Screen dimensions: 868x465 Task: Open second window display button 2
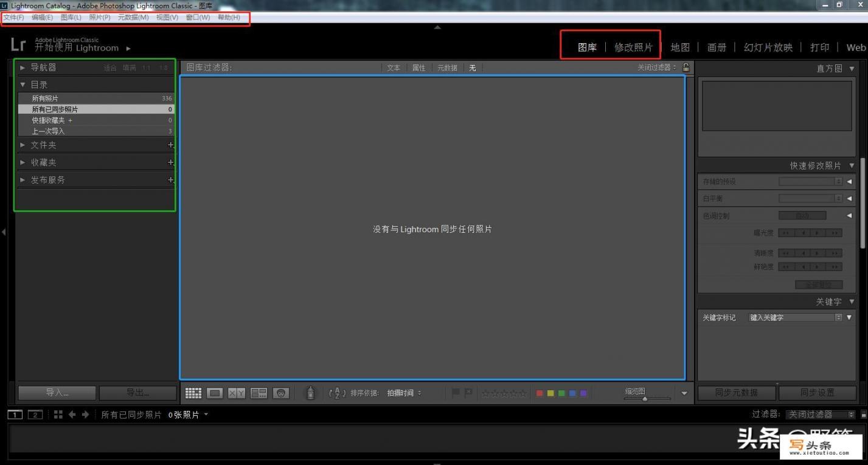coord(35,415)
